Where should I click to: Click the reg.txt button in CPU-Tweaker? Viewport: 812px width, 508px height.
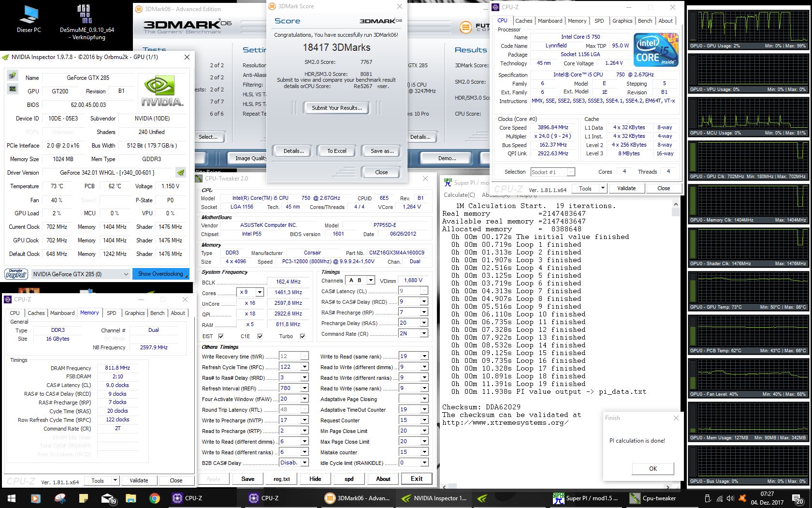pos(282,479)
